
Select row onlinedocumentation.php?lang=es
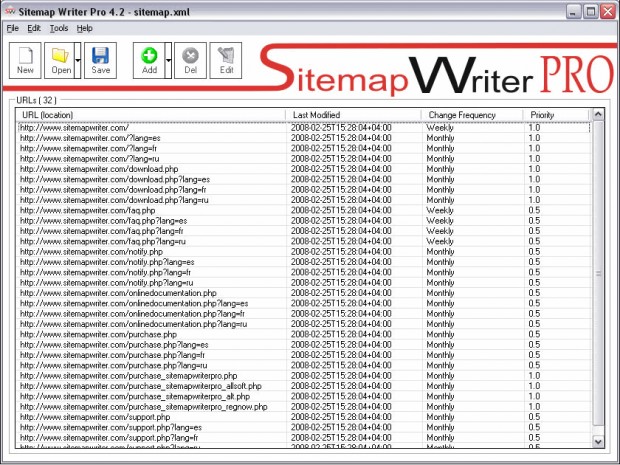click(304, 303)
